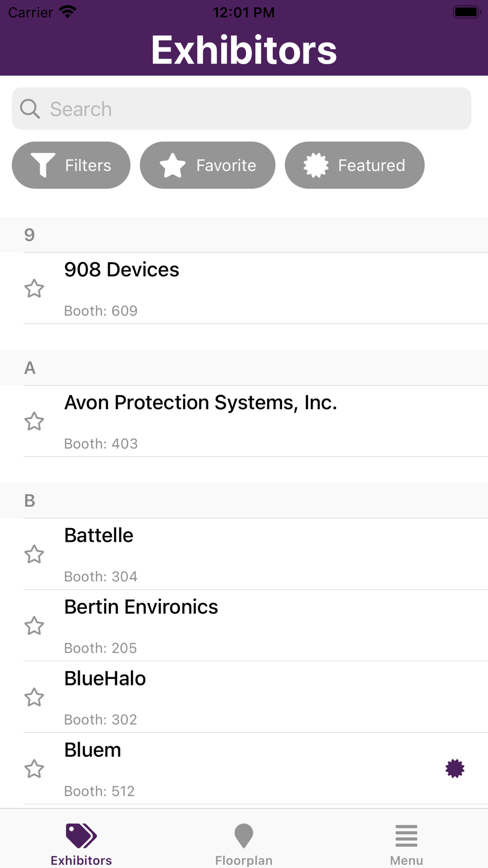Screen dimensions: 488x868
Task: Toggle favorite star for Avon Protection Systems
Action: (34, 421)
